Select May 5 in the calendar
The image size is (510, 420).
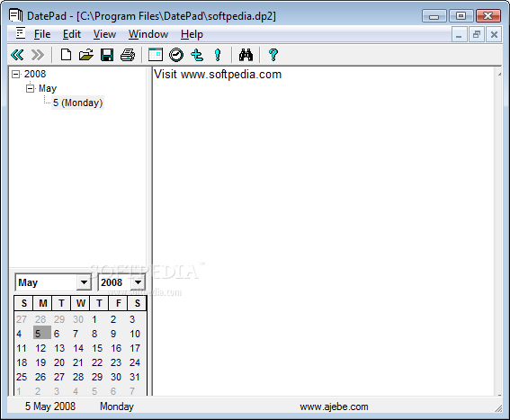pyautogui.click(x=42, y=334)
